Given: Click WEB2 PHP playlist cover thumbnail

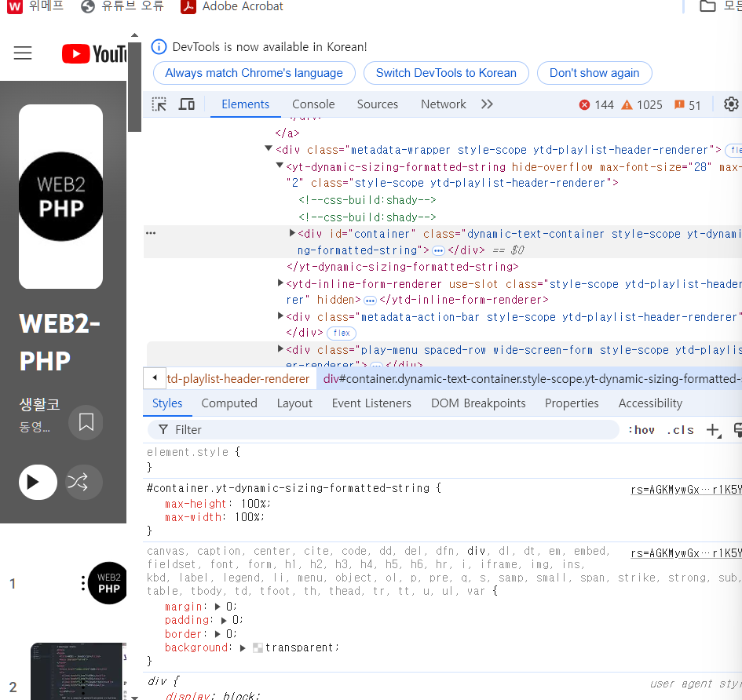Looking at the screenshot, I should click(60, 196).
